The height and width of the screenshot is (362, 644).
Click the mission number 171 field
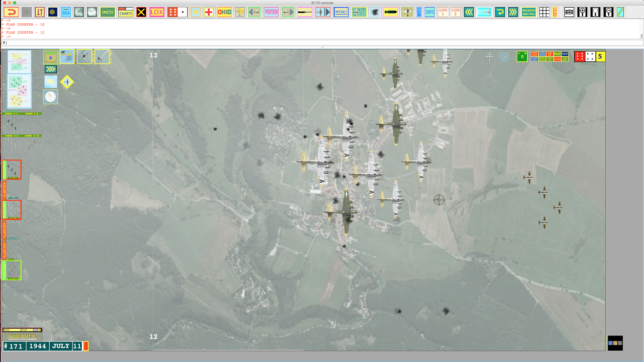[14, 346]
